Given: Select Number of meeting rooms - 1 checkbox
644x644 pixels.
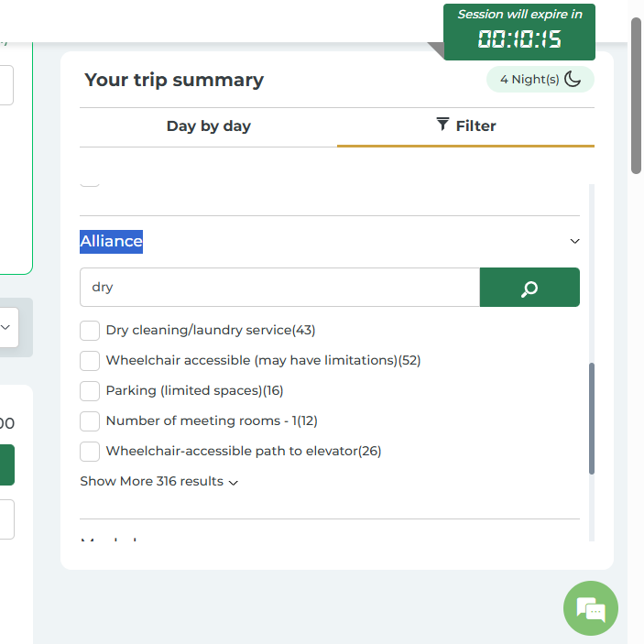Looking at the screenshot, I should coord(90,421).
